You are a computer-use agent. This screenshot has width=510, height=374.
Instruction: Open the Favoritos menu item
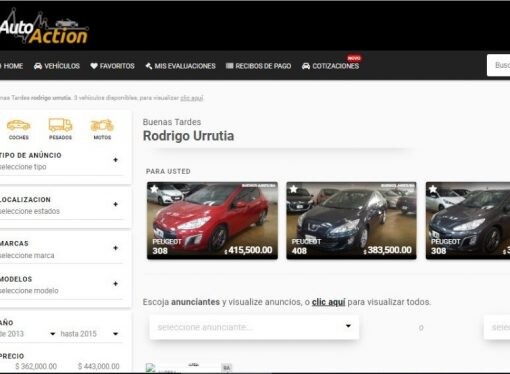tap(112, 66)
